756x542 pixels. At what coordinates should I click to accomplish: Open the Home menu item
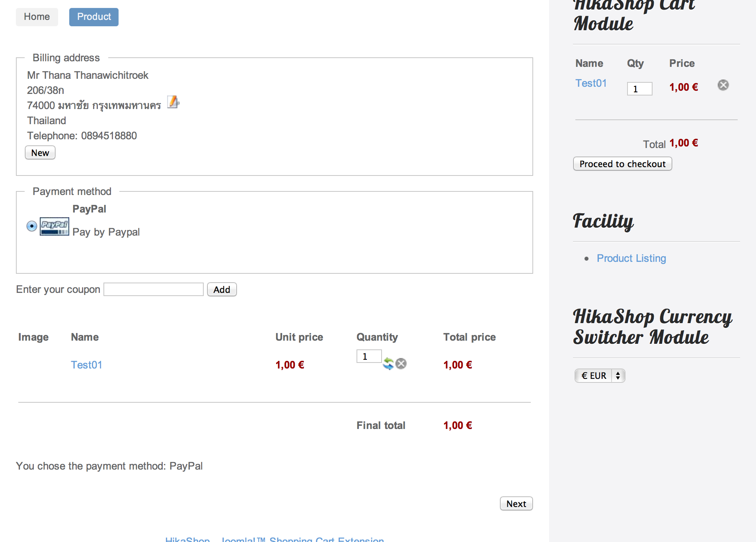[37, 17]
